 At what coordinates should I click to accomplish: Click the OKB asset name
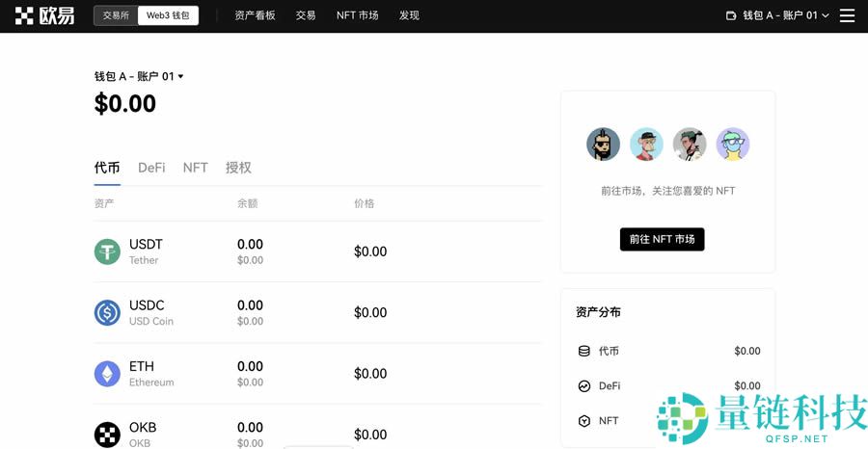143,428
